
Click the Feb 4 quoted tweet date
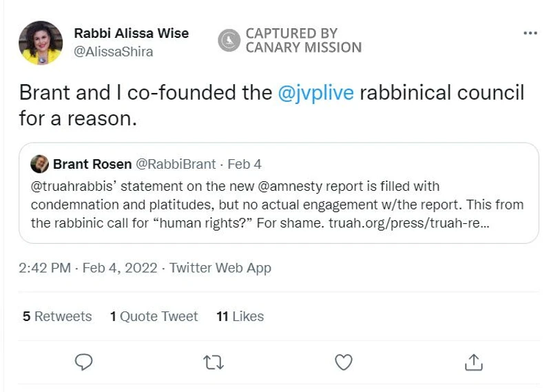(245, 164)
